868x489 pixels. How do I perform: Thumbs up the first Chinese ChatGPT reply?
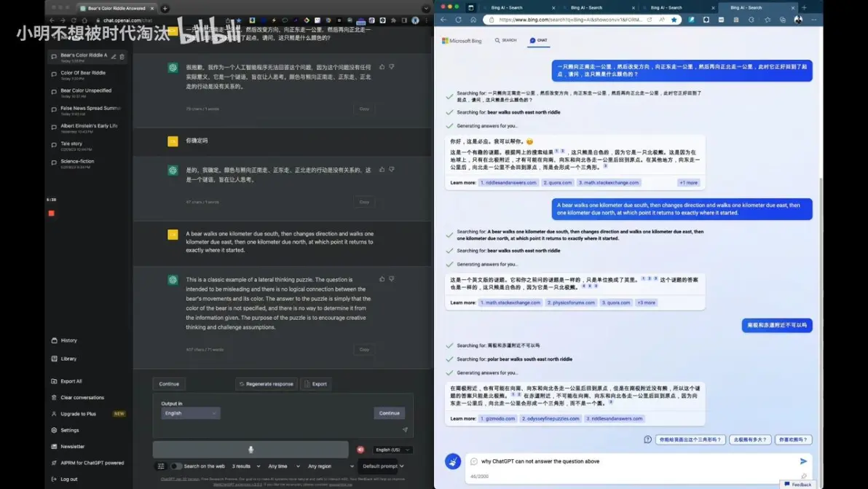point(382,66)
